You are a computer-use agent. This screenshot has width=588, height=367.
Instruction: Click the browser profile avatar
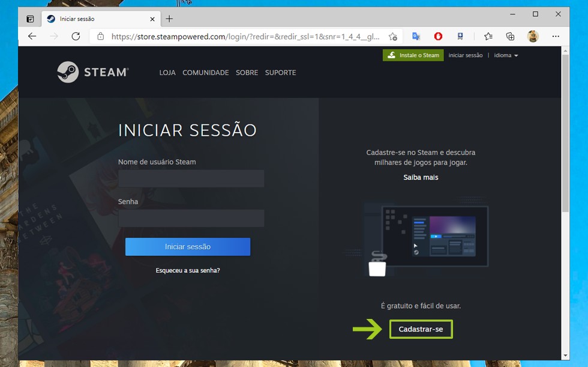533,37
